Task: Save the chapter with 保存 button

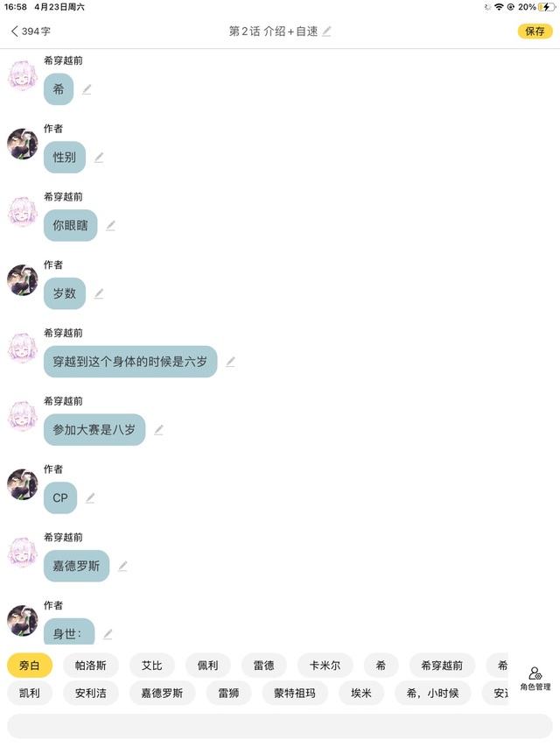Action: click(x=535, y=32)
